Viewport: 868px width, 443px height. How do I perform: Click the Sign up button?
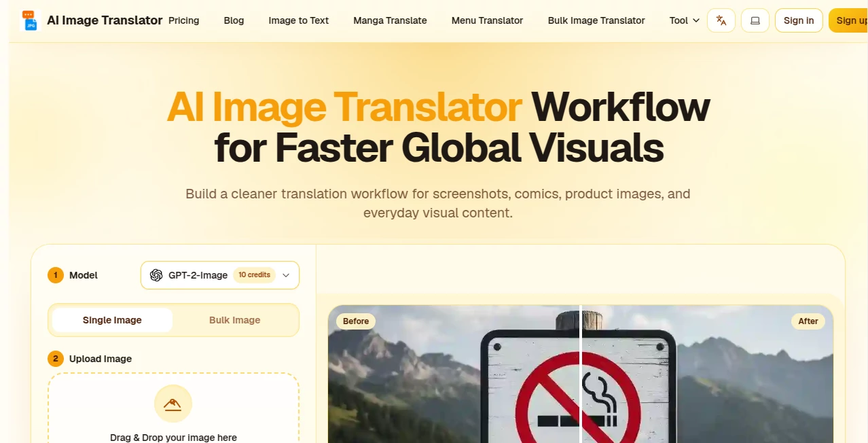848,20
